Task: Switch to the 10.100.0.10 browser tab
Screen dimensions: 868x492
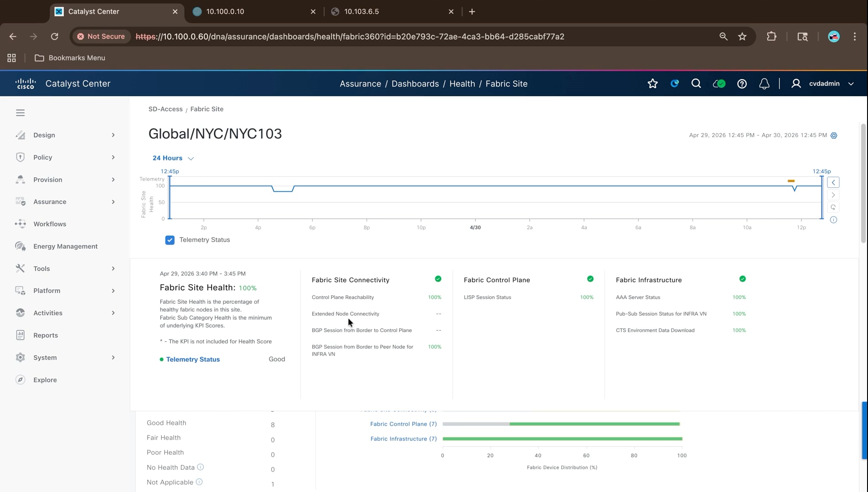Action: 254,11
